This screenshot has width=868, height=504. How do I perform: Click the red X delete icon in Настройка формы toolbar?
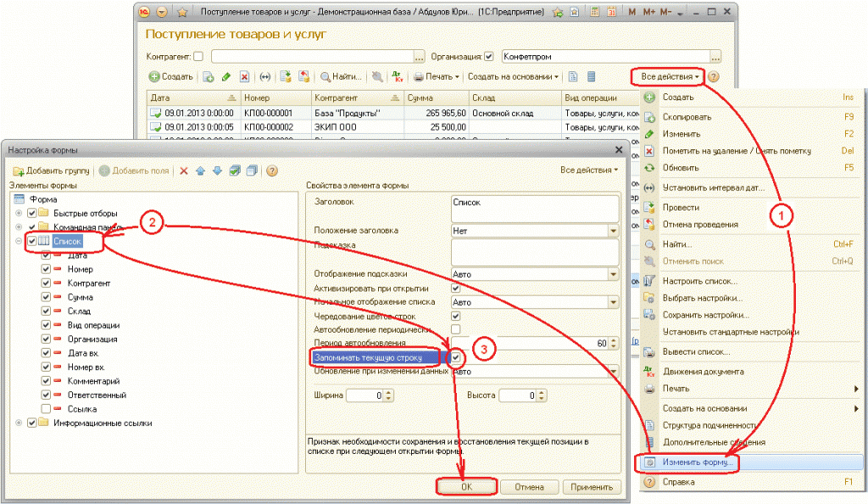click(183, 171)
